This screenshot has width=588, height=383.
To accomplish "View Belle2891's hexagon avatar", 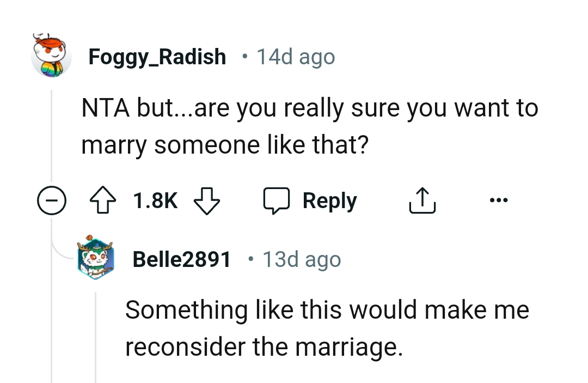I will tap(96, 259).
